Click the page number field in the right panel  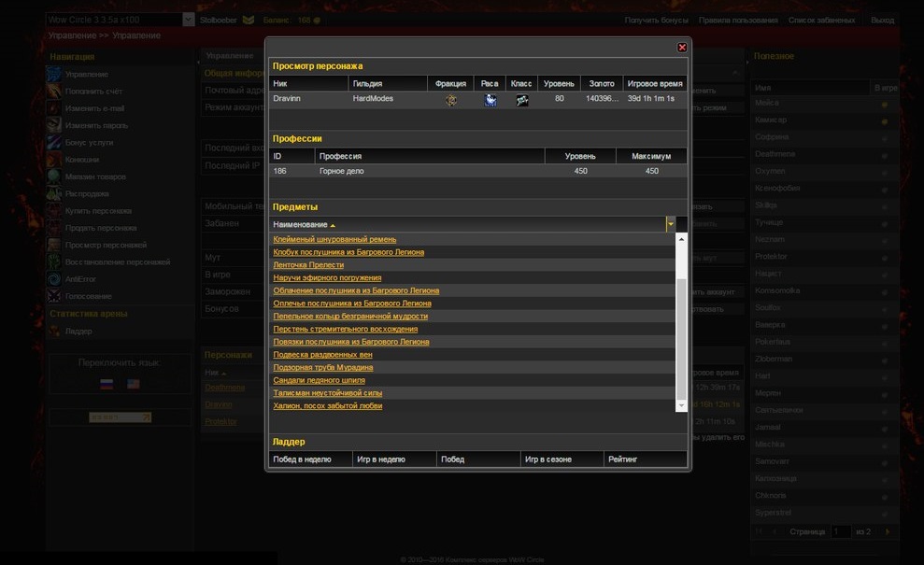tap(841, 531)
